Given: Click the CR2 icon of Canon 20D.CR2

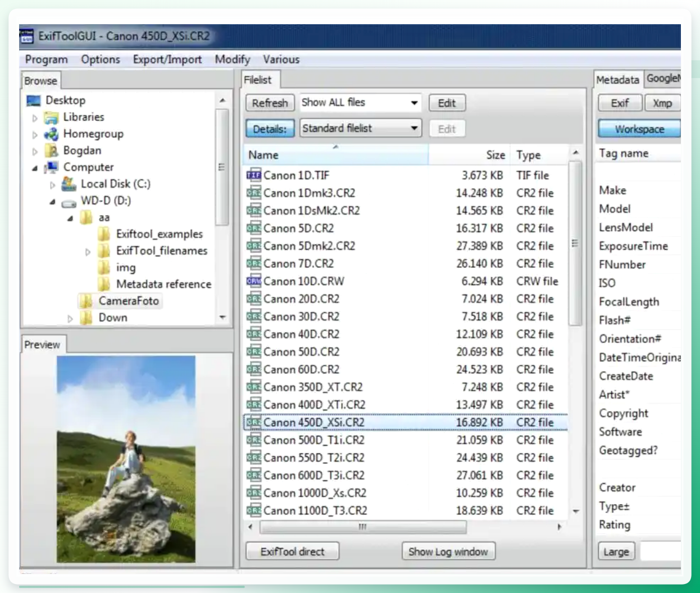Looking at the screenshot, I should point(254,299).
